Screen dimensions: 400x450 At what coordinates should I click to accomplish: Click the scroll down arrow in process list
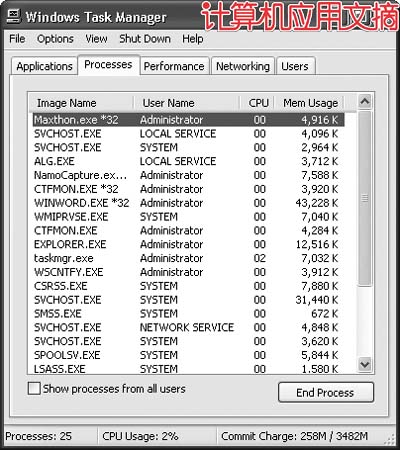365,364
